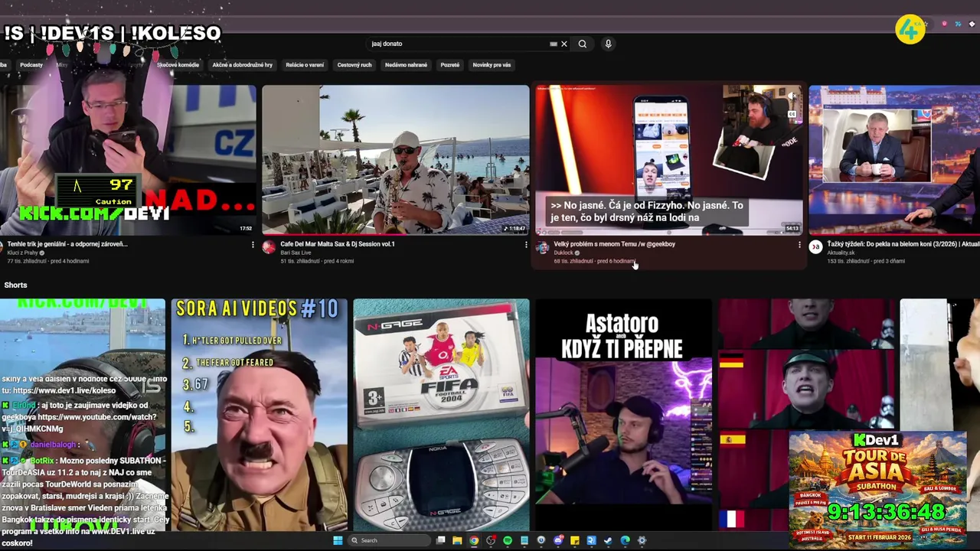Screen dimensions: 980x551
Task: Select the Podcasty filter chip
Action: 31,65
